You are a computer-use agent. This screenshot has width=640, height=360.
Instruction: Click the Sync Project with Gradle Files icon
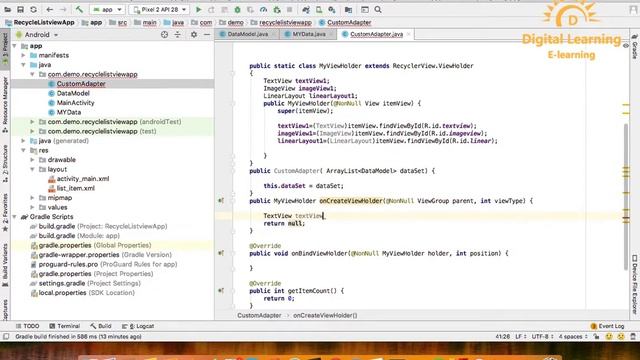coord(306,9)
